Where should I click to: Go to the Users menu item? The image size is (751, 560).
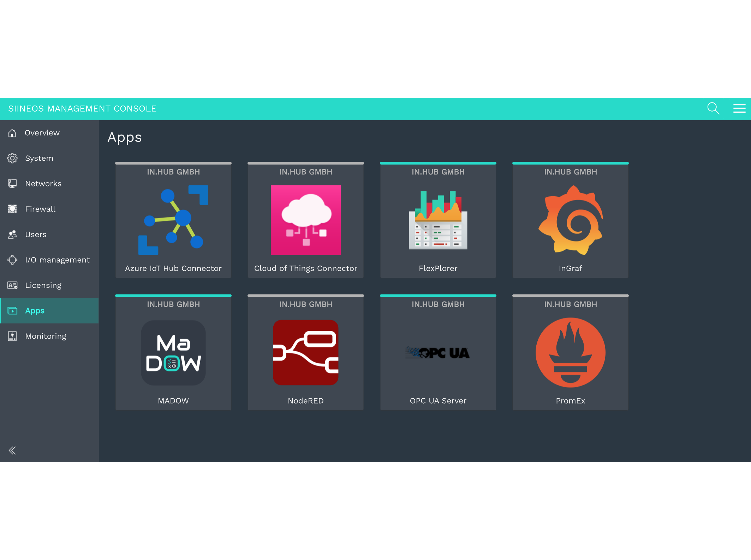point(49,234)
